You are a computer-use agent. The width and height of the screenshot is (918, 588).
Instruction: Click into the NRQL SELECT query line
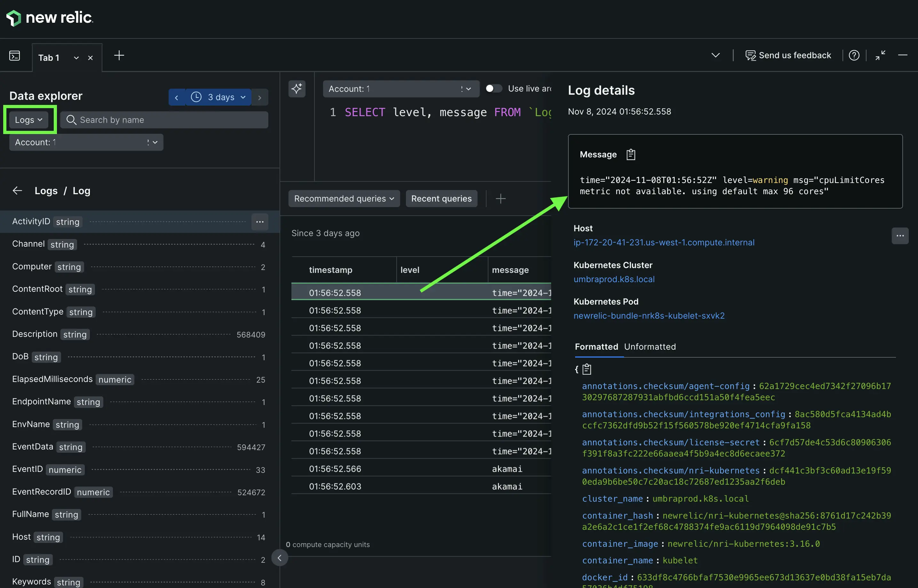pyautogui.click(x=447, y=112)
